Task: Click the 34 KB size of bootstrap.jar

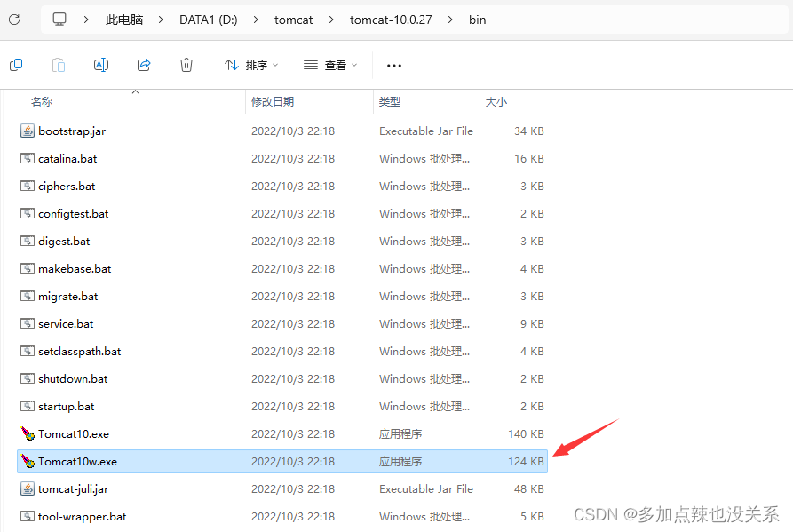Action: tap(529, 131)
